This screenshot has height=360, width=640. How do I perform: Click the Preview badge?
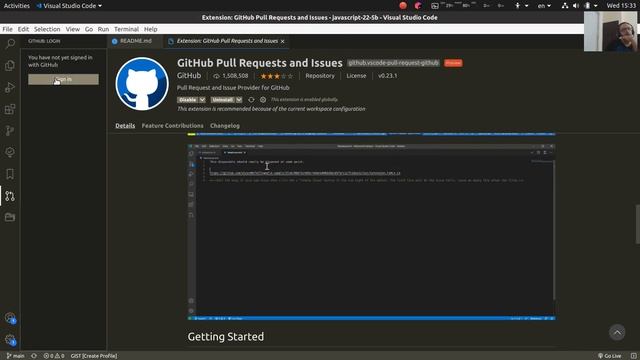[x=453, y=63]
